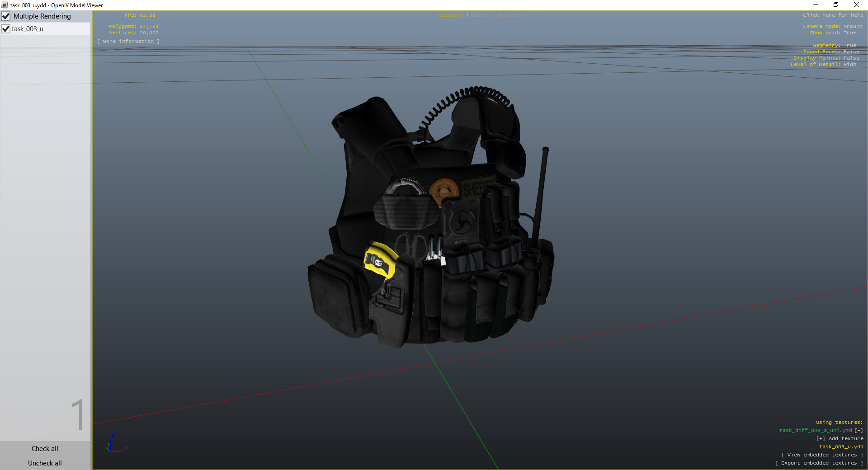This screenshot has width=868, height=470.
Task: Restore down the Model Viewer window
Action: click(836, 5)
